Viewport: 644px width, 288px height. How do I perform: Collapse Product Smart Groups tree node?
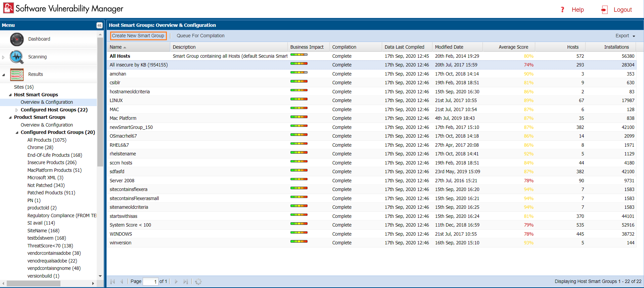[10, 117]
